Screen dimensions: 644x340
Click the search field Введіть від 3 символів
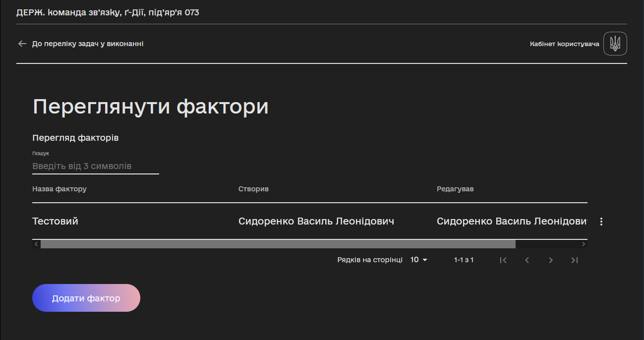click(96, 166)
